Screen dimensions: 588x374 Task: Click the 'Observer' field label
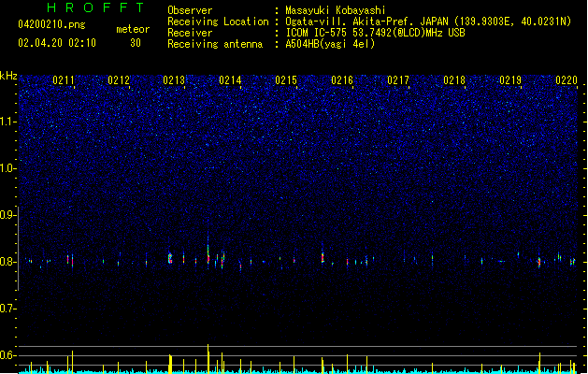pos(190,10)
